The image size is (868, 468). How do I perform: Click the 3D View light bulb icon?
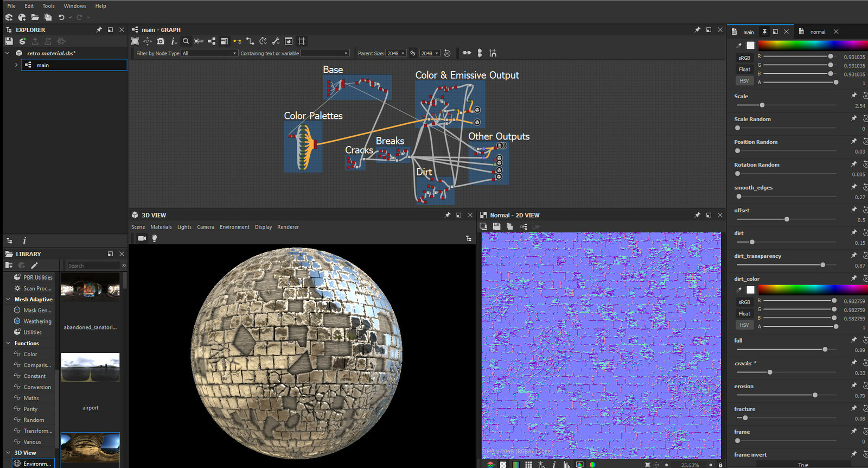(155, 238)
